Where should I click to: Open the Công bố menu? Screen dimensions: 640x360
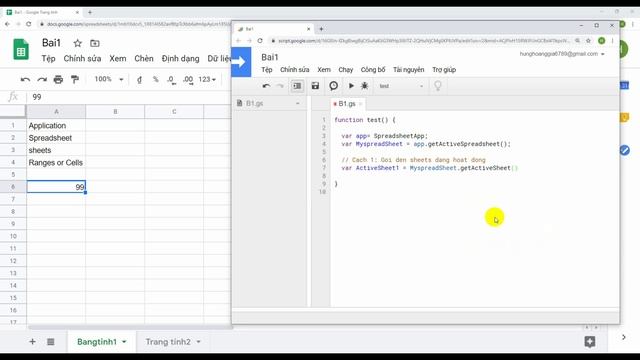click(x=373, y=70)
